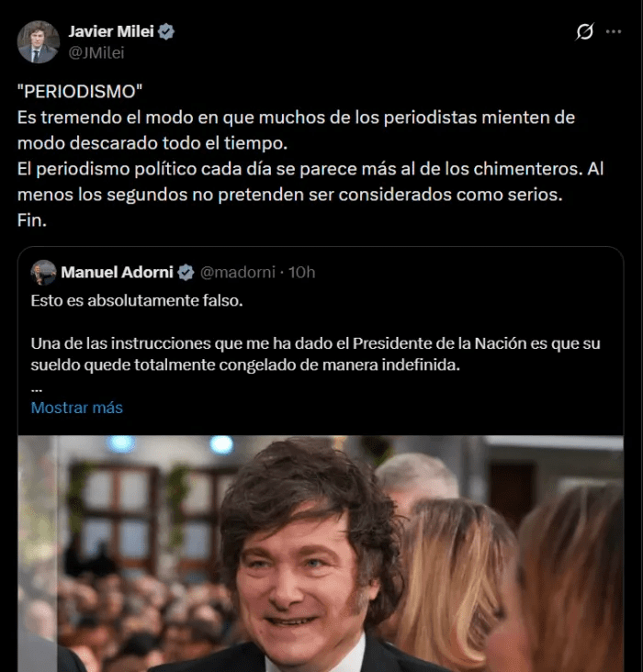
Task: Click the "PERIODISMO" heading line of the tweet
Action: click(81, 95)
